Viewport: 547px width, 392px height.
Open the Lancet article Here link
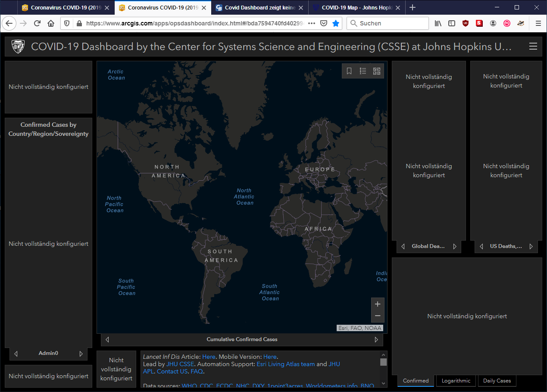point(209,357)
